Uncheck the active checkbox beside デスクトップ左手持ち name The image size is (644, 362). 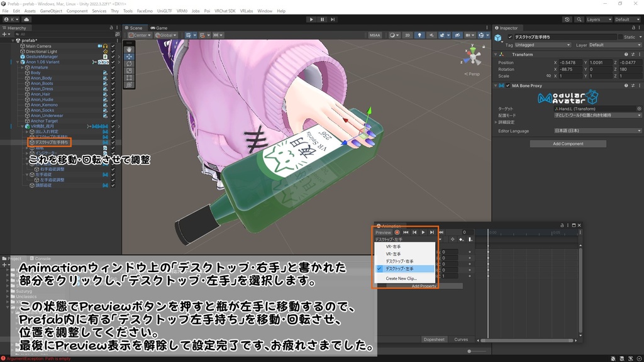click(x=510, y=37)
